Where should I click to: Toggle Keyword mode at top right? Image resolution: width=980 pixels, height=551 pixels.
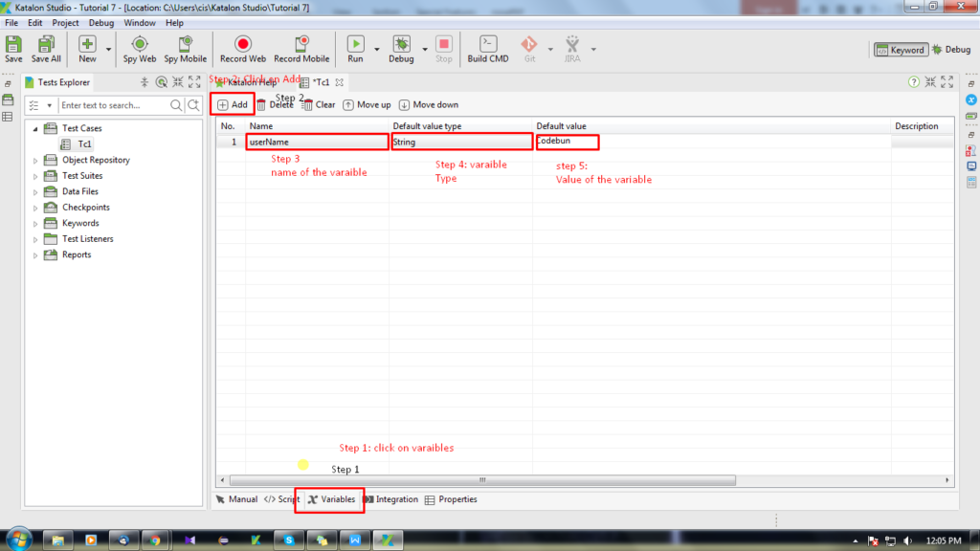[900, 48]
